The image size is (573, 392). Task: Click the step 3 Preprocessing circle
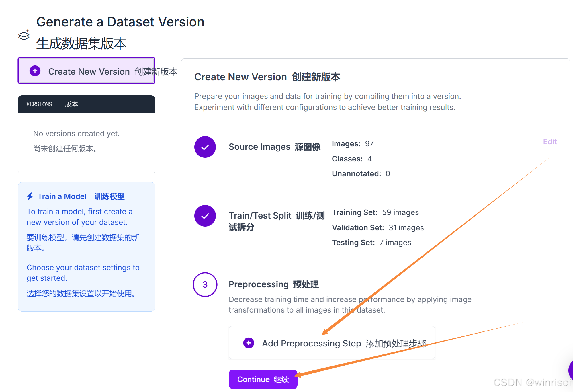205,284
